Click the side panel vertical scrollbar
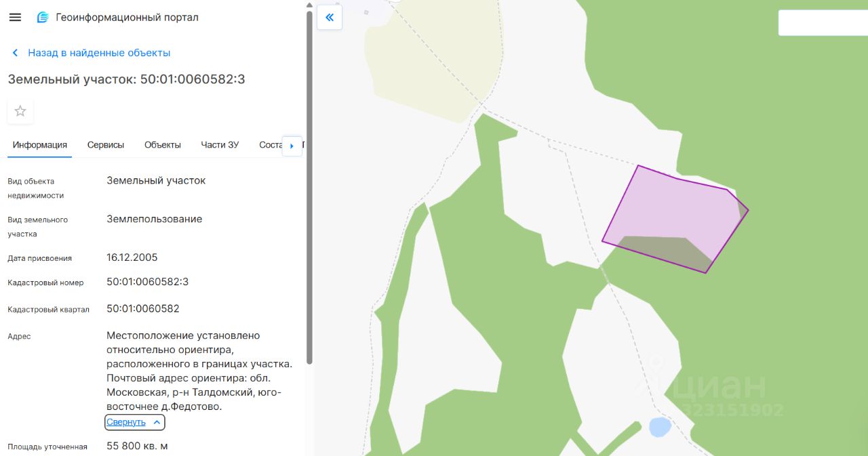The height and width of the screenshot is (456, 868). click(x=310, y=186)
